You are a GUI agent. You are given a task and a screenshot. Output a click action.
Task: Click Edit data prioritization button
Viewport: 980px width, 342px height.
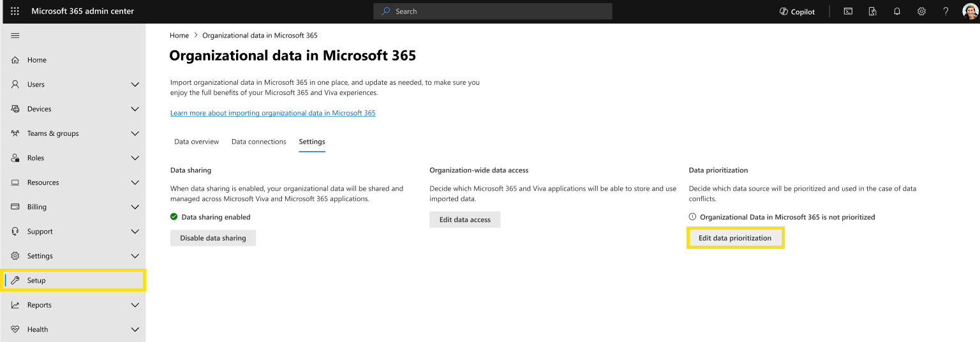tap(735, 238)
